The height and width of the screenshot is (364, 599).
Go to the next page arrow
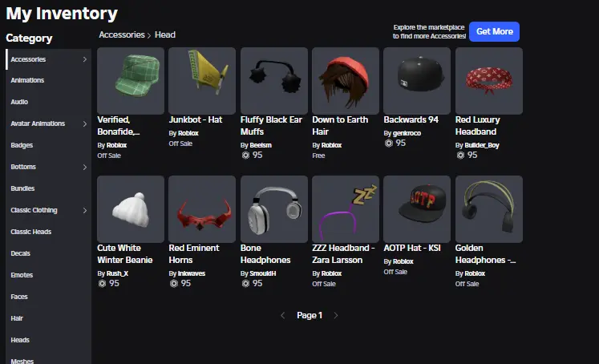(336, 316)
